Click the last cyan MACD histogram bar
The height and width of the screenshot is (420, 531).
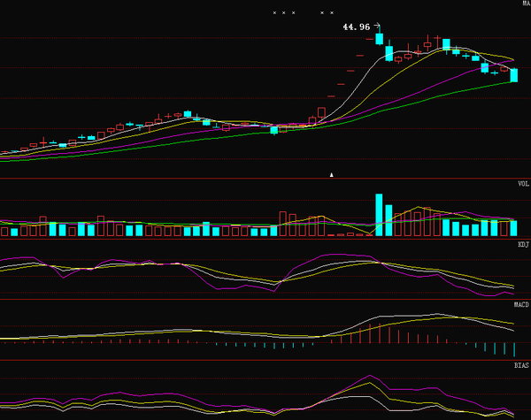point(513,348)
